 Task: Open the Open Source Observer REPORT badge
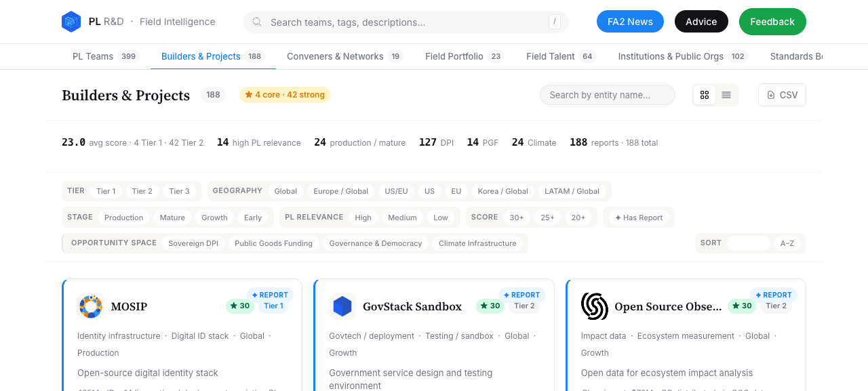click(x=774, y=295)
